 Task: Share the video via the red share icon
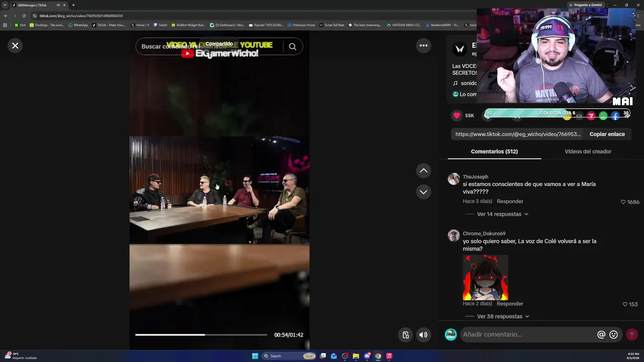pyautogui.click(x=591, y=116)
